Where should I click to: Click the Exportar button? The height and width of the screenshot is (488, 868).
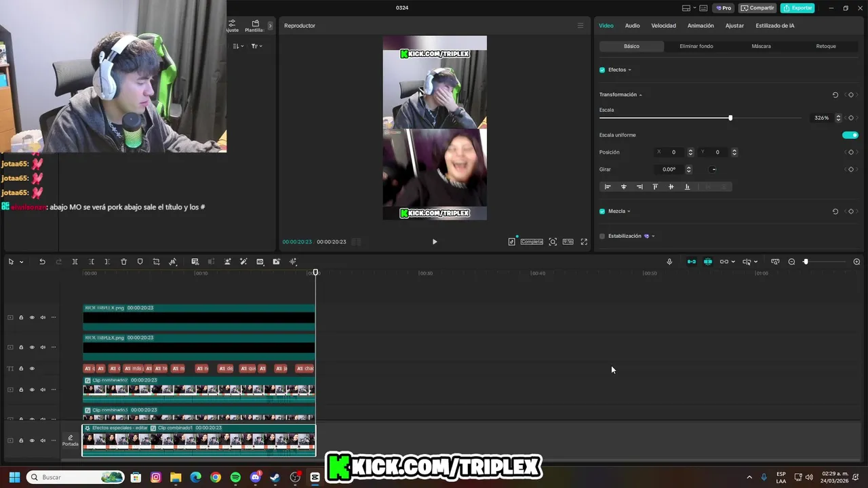797,8
